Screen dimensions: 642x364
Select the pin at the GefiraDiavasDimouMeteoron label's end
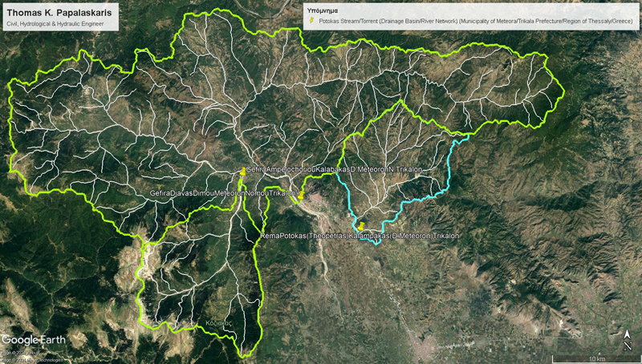pos(300,194)
